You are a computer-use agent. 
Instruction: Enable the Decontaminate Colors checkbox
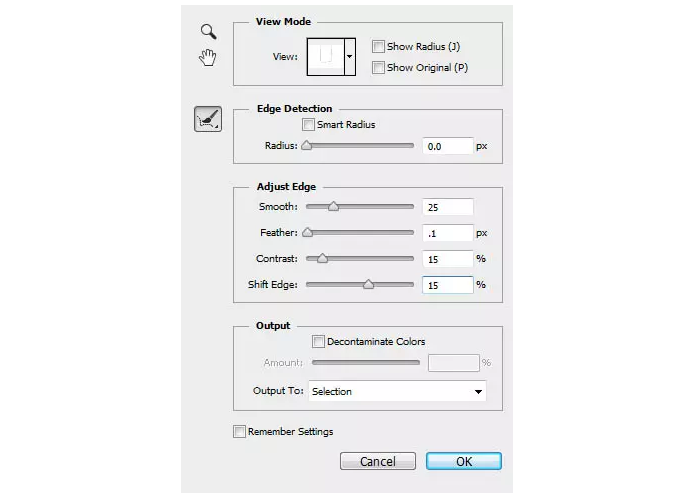point(319,342)
